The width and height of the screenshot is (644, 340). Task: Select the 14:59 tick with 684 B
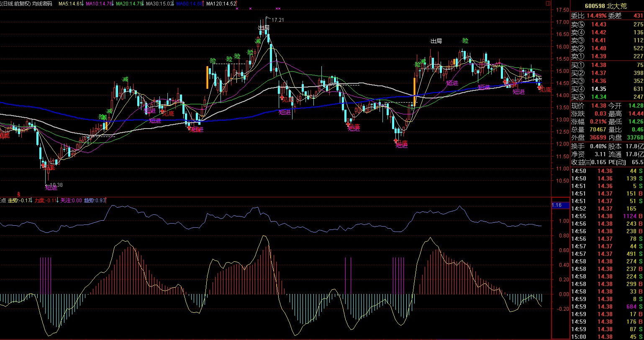pyautogui.click(x=607, y=307)
